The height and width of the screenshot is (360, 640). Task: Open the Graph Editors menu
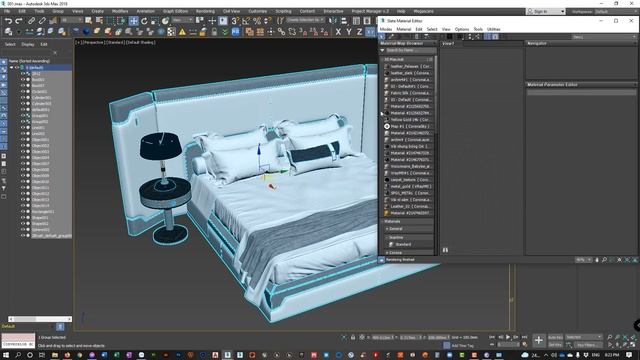[x=175, y=11]
